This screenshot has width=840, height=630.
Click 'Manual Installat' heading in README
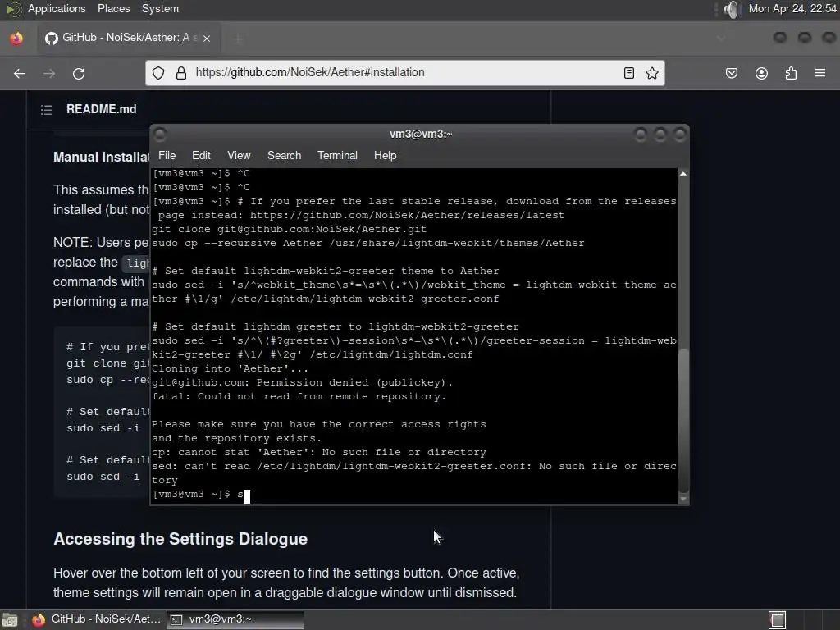pyautogui.click(x=101, y=157)
